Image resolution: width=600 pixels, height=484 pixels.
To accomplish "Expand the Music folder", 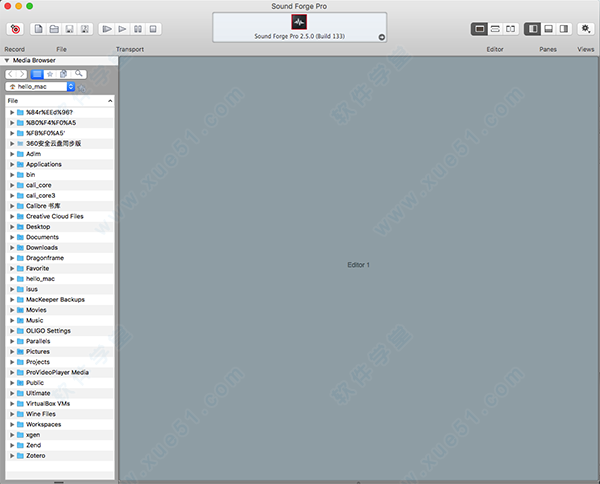I will coord(12,320).
